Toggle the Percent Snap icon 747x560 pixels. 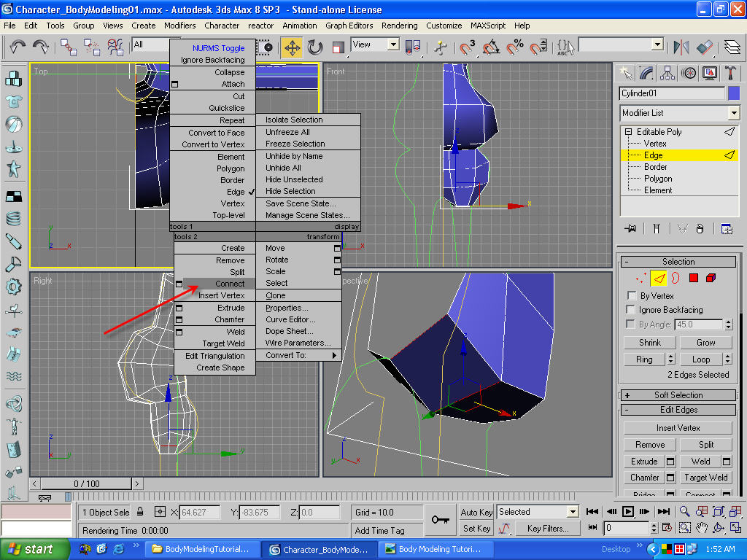coord(514,47)
